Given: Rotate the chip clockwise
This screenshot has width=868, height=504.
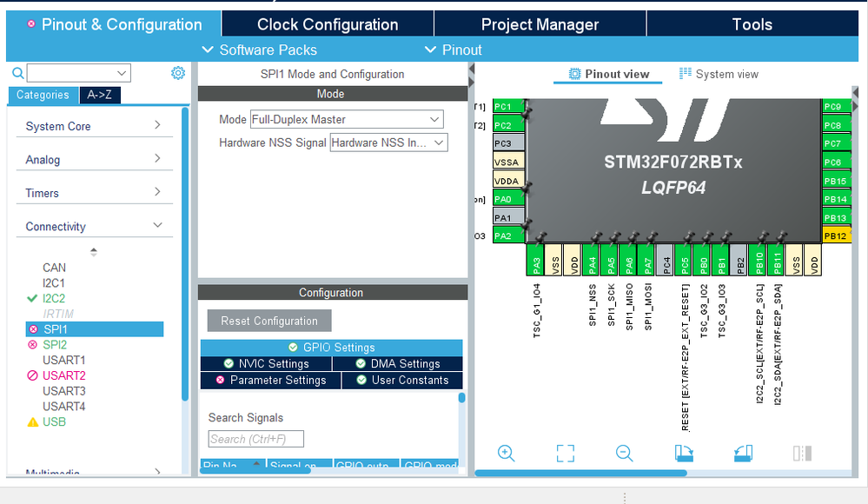Looking at the screenshot, I should (x=684, y=453).
